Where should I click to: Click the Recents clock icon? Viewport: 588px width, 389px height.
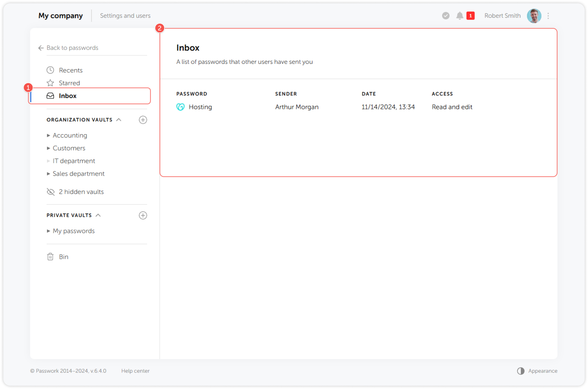point(50,70)
